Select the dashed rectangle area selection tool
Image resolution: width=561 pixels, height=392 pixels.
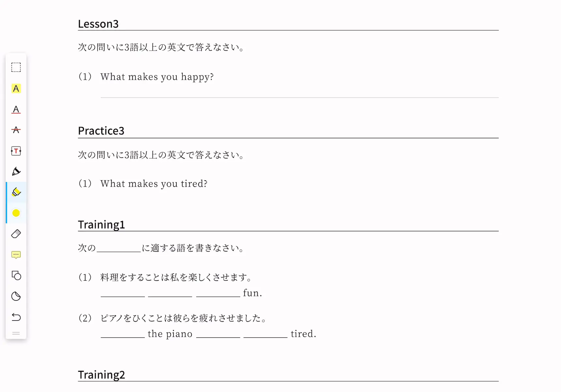pos(16,67)
